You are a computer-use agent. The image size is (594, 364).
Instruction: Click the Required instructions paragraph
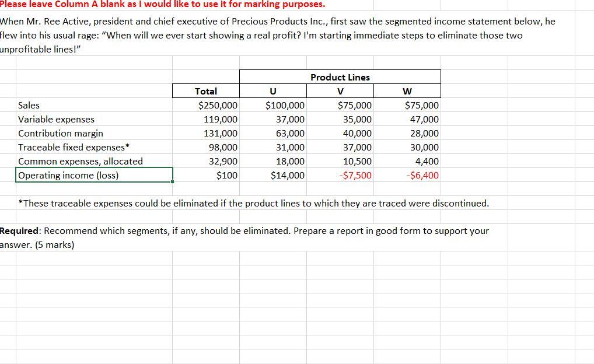pyautogui.click(x=245, y=230)
